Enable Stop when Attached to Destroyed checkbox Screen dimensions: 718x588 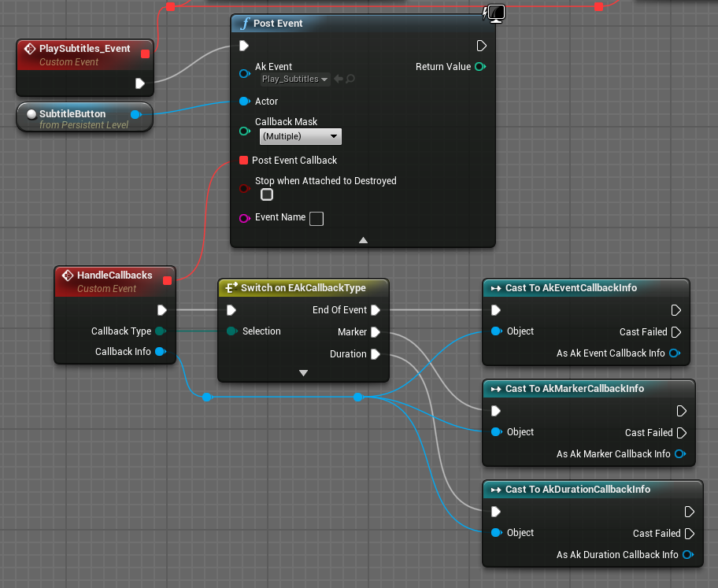click(x=267, y=194)
